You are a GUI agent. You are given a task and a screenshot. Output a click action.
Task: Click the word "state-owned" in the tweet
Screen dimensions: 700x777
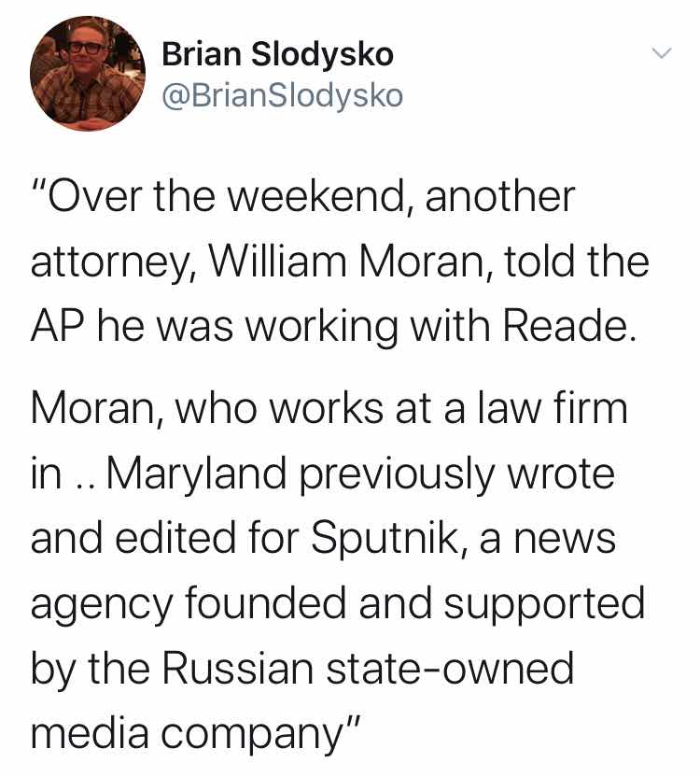[x=449, y=669]
